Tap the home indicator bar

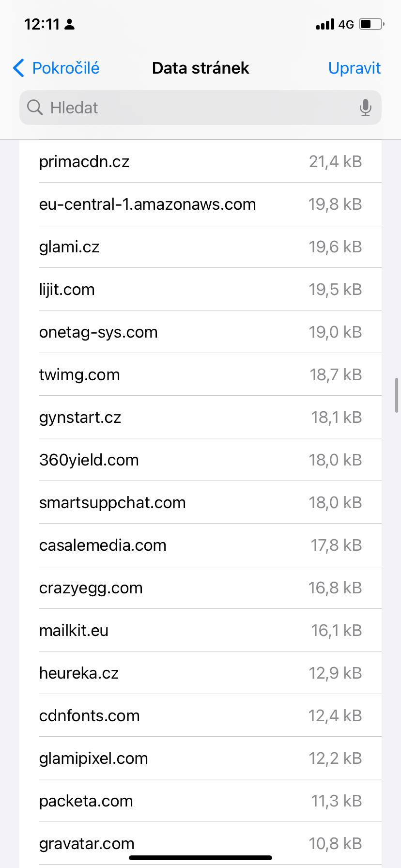click(200, 858)
